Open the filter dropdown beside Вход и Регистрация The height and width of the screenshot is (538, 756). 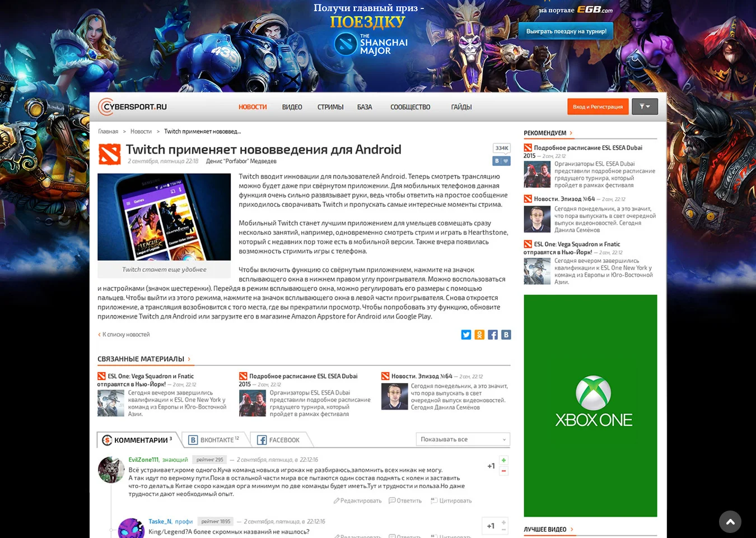tap(645, 106)
